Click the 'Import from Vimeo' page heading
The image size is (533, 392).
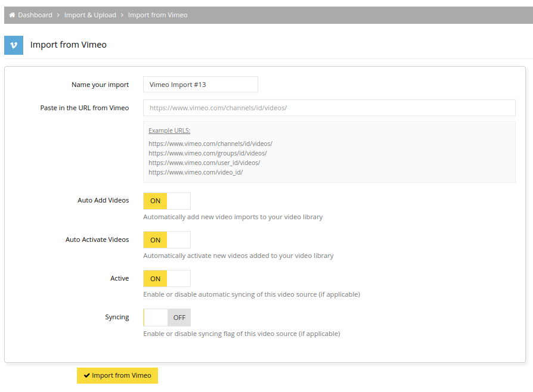(69, 45)
